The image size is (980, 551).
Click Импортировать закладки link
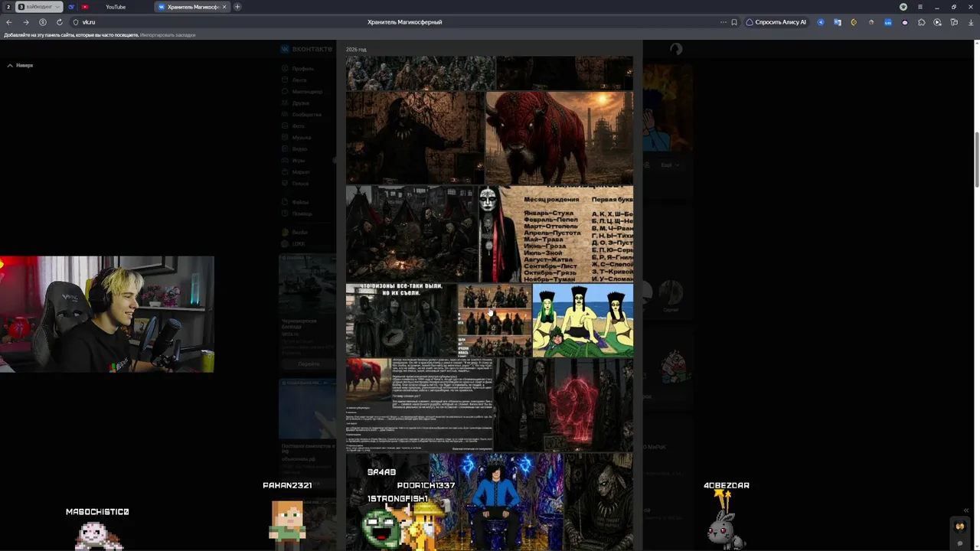click(168, 35)
